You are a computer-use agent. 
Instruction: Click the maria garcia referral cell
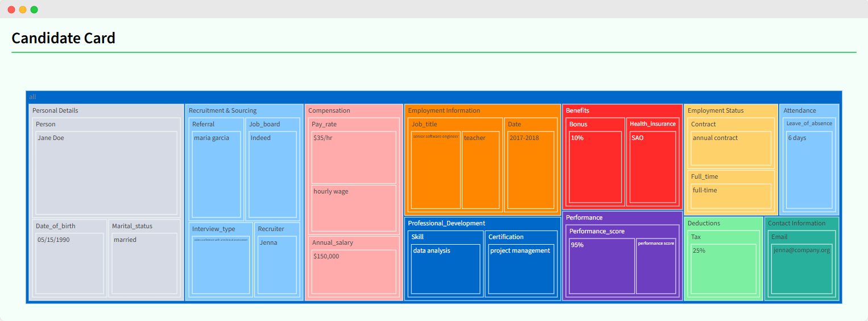[x=217, y=173]
